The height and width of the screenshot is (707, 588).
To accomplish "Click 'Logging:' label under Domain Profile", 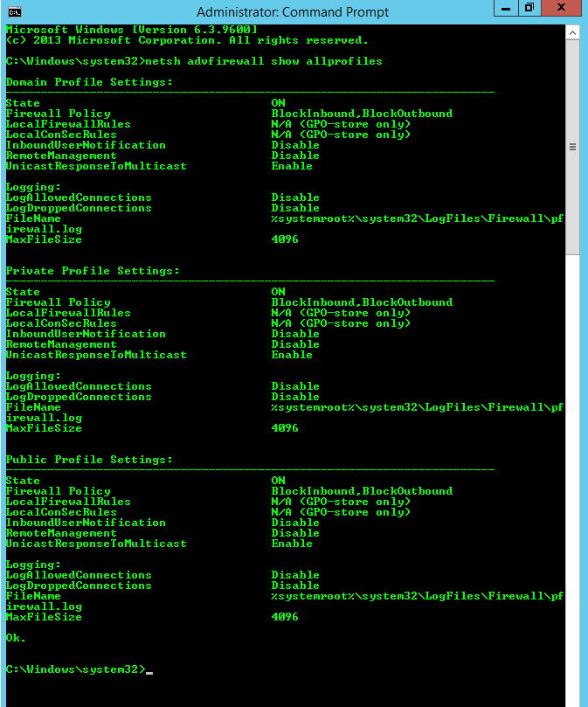I will click(33, 187).
